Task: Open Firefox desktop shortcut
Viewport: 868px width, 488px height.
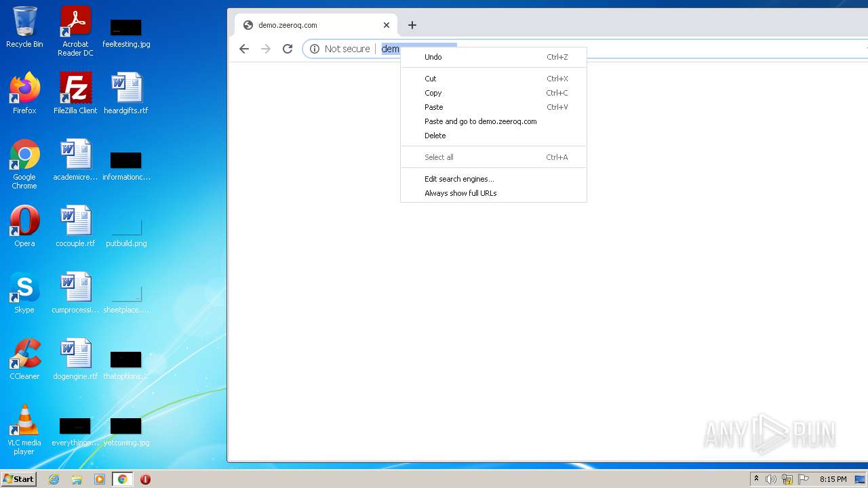Action: click(24, 94)
